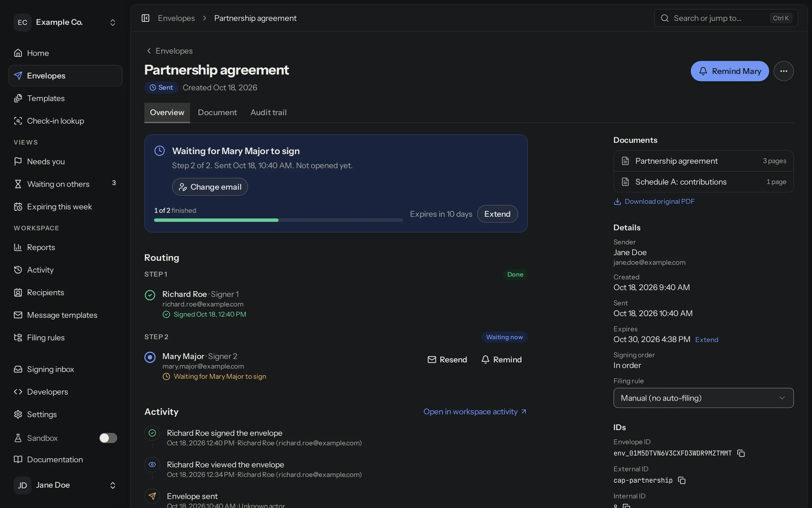Open Developers section

click(x=65, y=392)
